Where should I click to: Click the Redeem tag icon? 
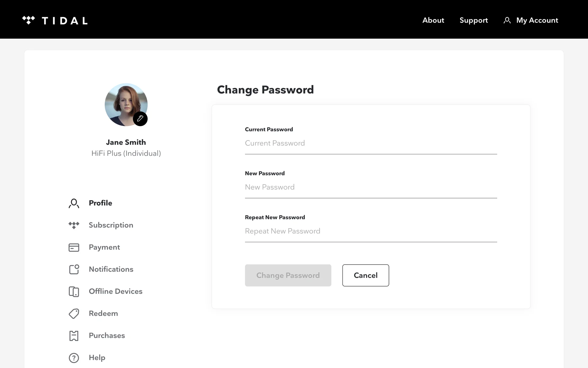click(x=74, y=313)
